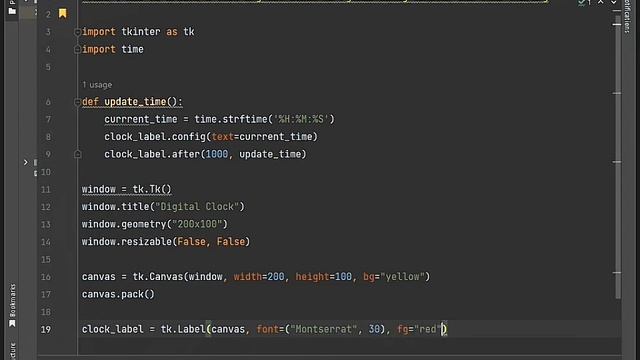The height and width of the screenshot is (360, 640).
Task: Click 'height' parameter on line 16
Action: point(312,277)
